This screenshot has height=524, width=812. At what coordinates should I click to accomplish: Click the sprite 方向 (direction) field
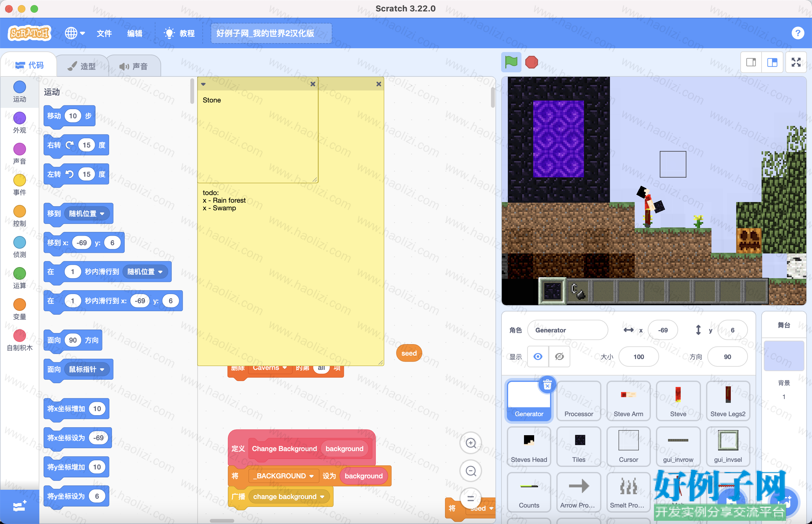[x=727, y=357]
